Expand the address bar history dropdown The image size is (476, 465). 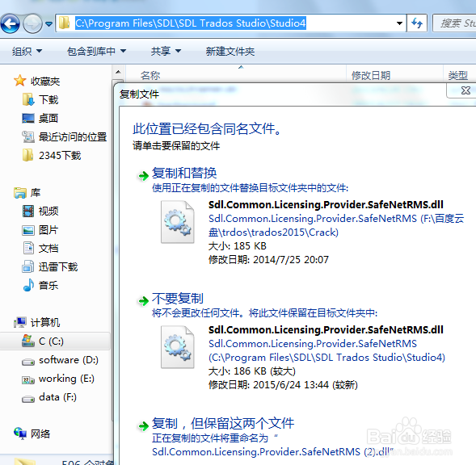point(399,23)
